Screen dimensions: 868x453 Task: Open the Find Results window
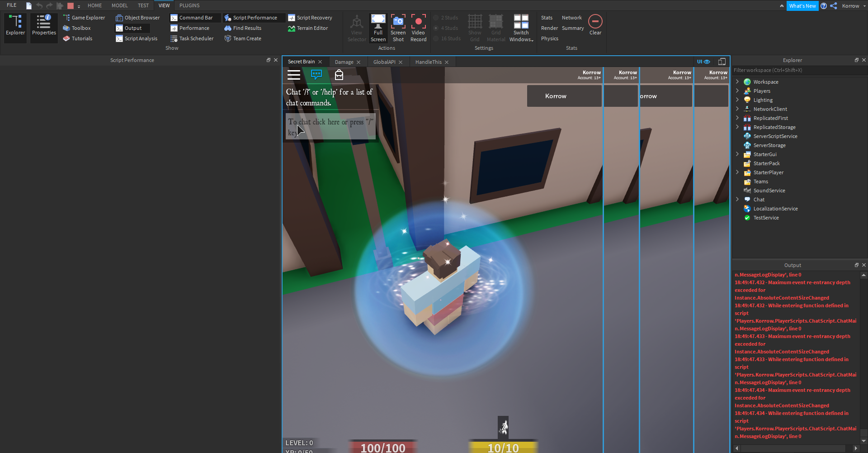243,28
